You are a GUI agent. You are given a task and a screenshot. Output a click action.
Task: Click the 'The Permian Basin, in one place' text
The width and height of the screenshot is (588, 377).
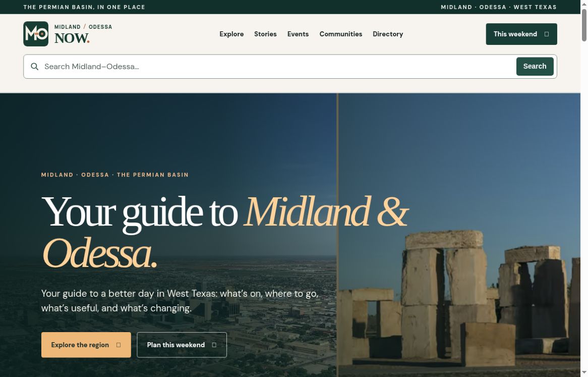84,7
